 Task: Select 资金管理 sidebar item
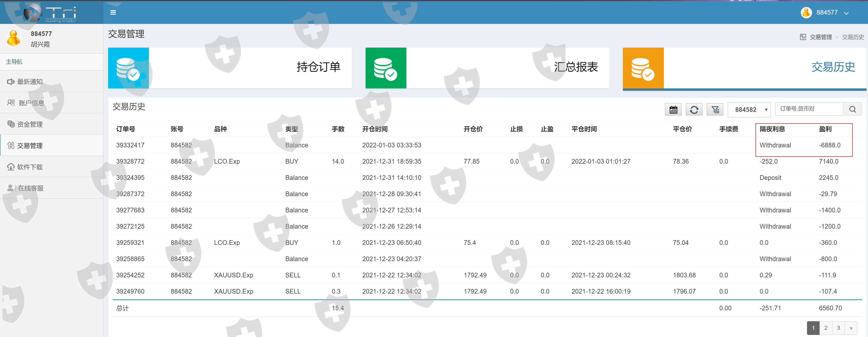click(x=30, y=124)
